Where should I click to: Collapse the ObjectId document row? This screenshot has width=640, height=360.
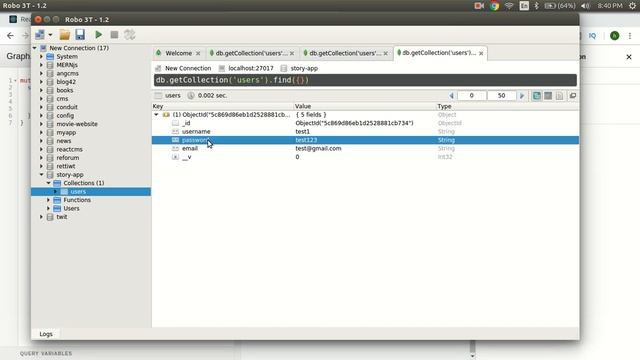tap(156, 115)
